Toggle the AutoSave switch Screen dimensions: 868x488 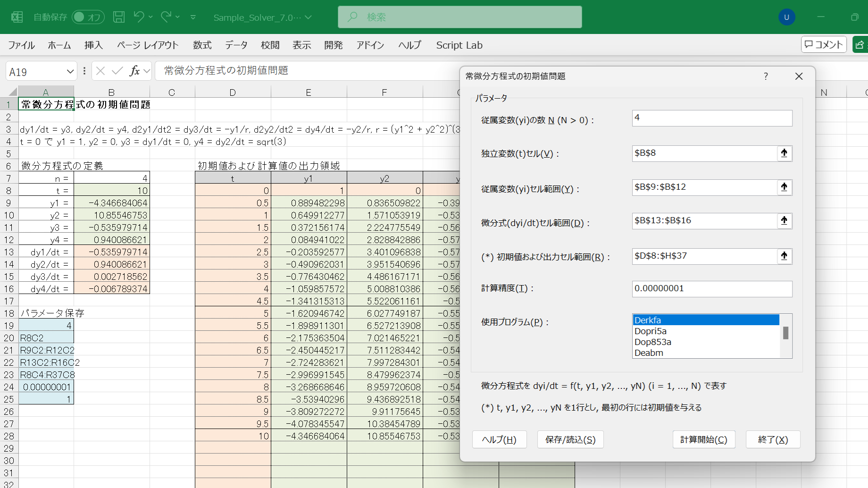pos(88,17)
